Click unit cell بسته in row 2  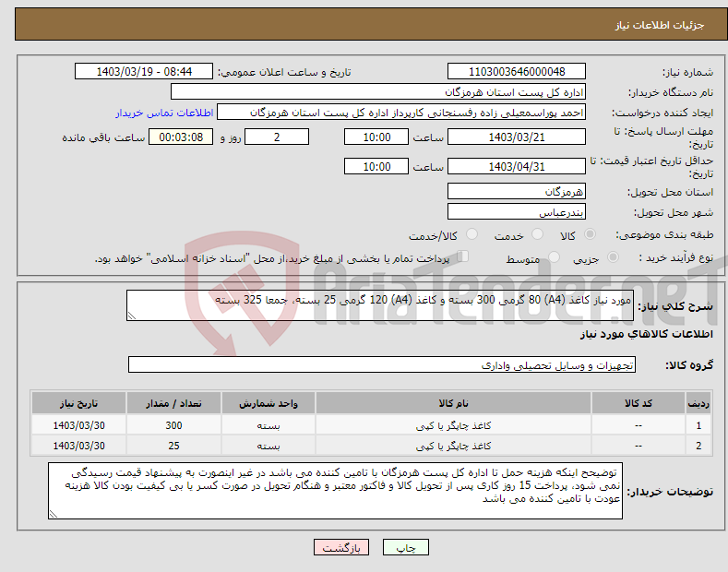coord(269,446)
